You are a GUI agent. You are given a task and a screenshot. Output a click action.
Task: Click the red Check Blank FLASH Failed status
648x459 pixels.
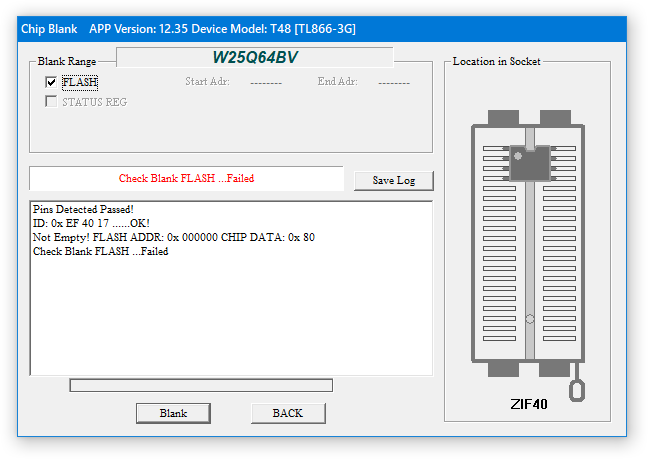pos(186,178)
